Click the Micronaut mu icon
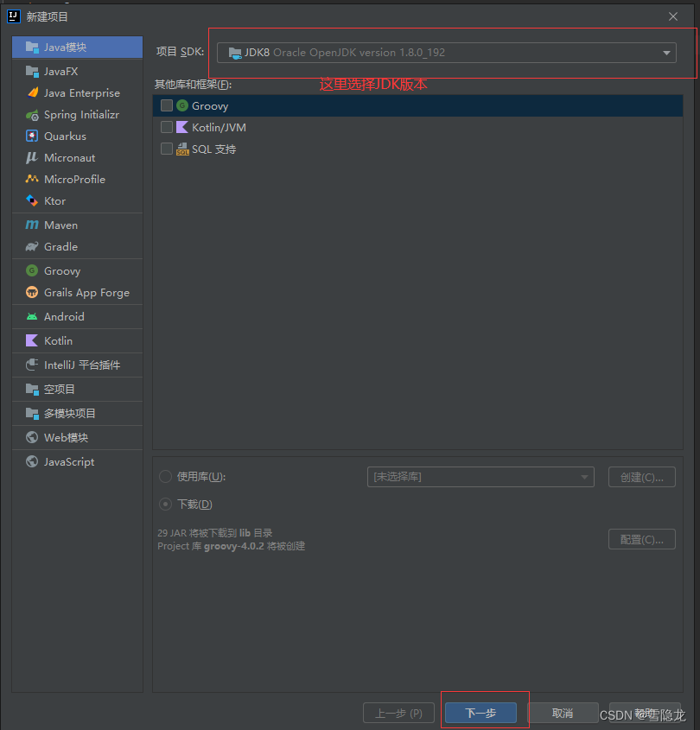This screenshot has height=730, width=700. 32,158
